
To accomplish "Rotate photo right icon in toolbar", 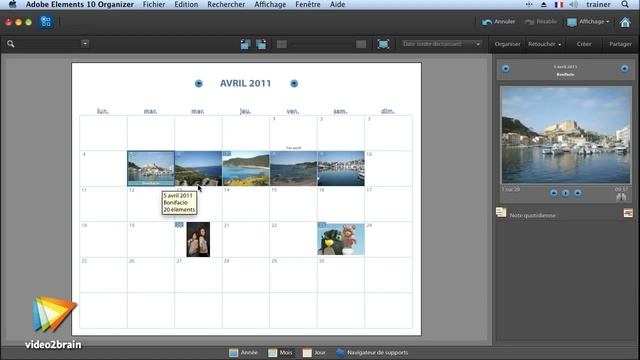I will click(261, 44).
